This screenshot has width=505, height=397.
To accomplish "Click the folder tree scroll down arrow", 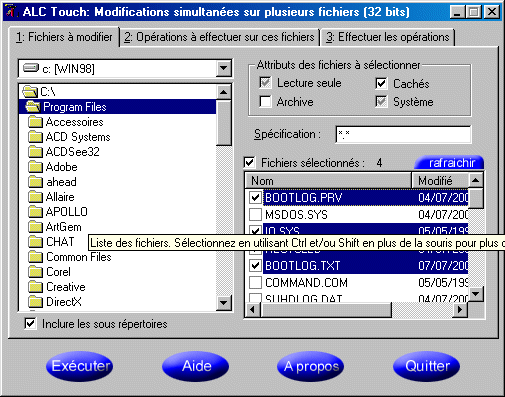I will [x=224, y=303].
